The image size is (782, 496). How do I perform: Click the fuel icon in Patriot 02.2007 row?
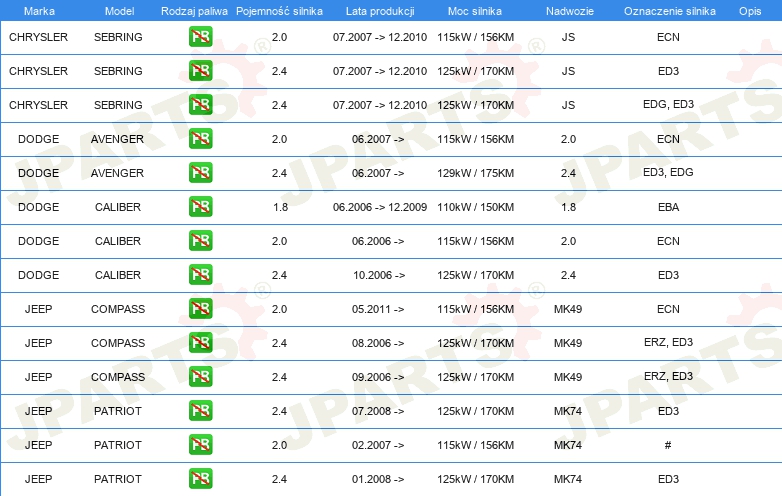tap(200, 445)
